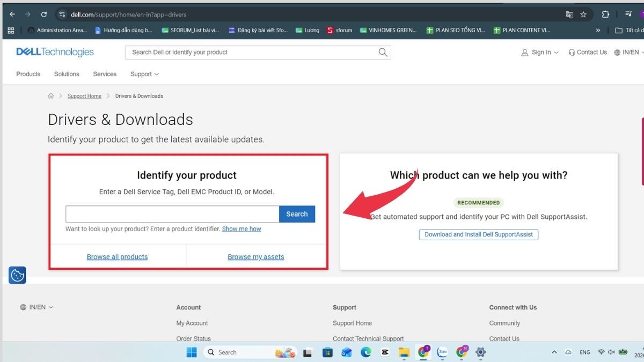Open the Windows Start menu
Screen dimensions: 644x362
pos(192,352)
